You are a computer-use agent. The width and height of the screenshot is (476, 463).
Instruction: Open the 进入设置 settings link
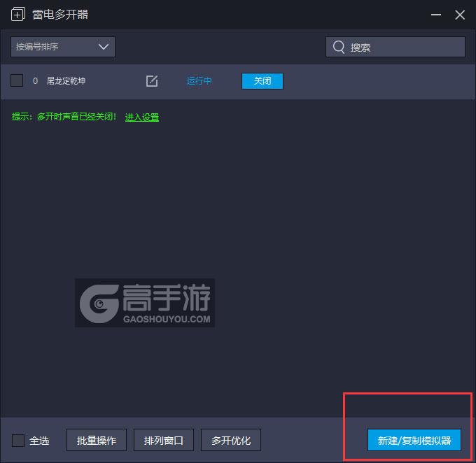142,117
